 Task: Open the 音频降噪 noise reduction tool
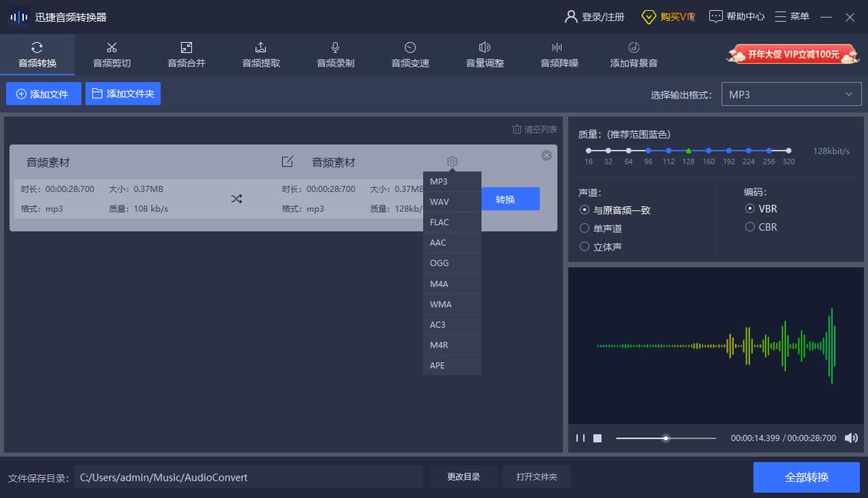point(558,54)
